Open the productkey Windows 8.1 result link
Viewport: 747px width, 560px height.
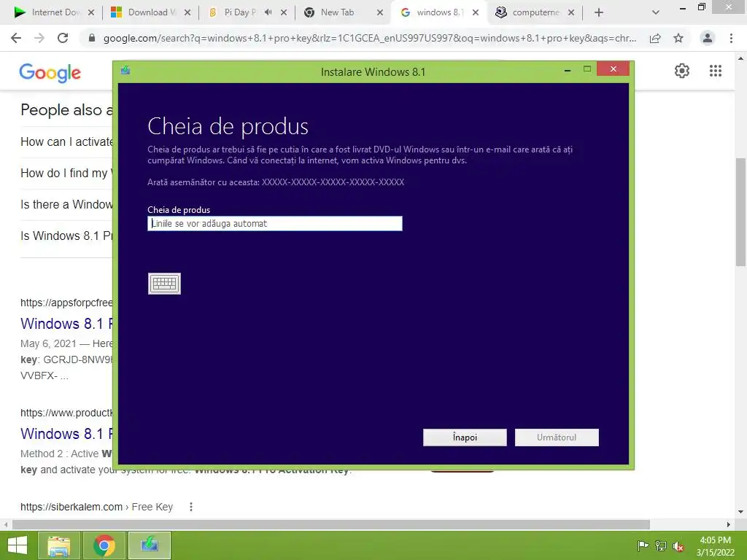tap(66, 434)
